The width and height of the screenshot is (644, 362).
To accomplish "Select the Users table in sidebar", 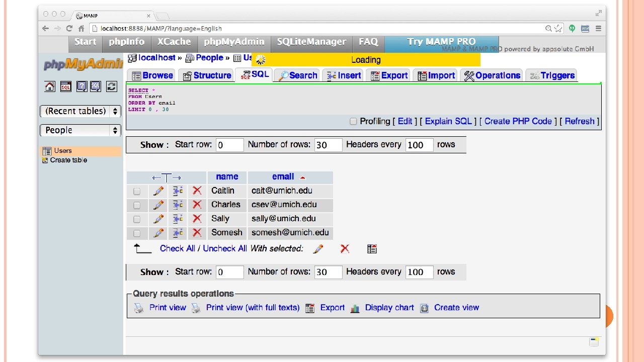I will click(x=63, y=151).
